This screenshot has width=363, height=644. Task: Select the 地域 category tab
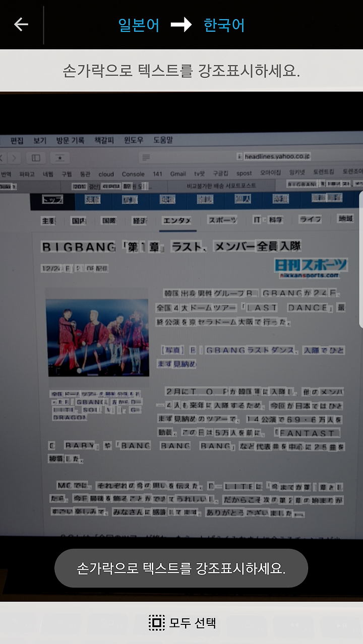pyautogui.click(x=346, y=219)
